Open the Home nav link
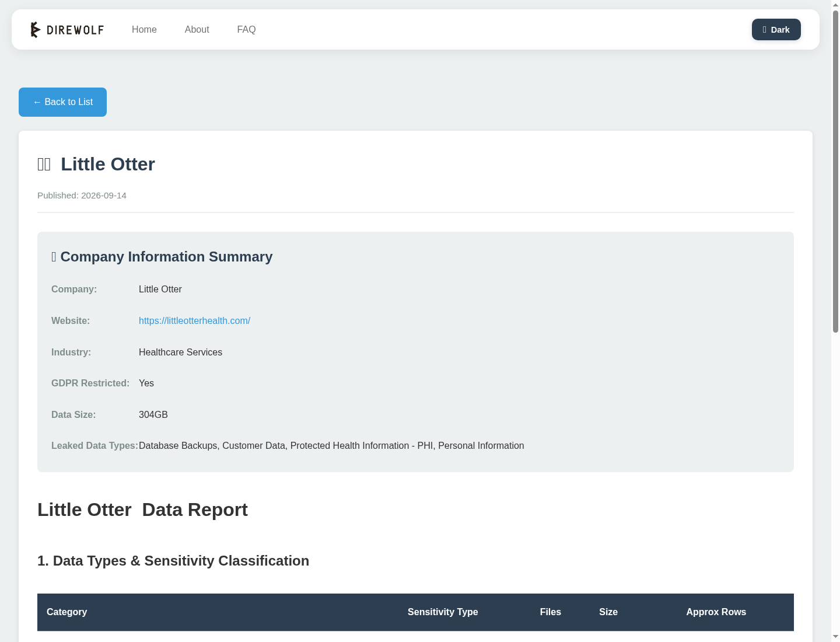Viewport: 840px width, 642px height. coord(144,30)
